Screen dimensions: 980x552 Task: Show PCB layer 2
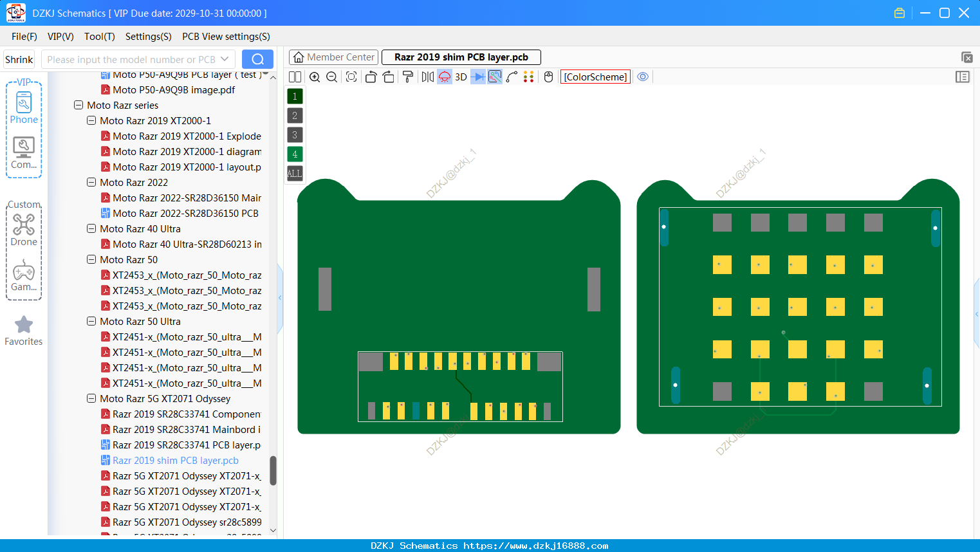[x=295, y=116]
